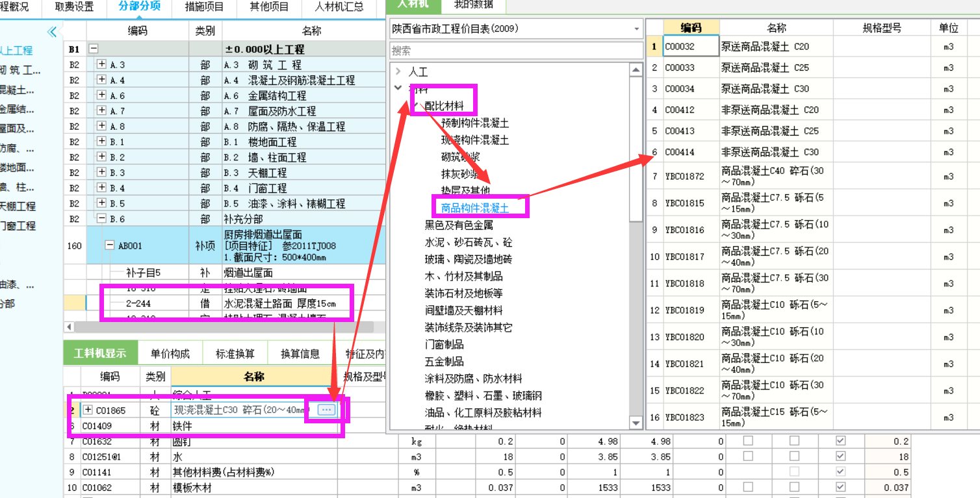Toggle the checked checkbox in the 模板木材 row
Screen dimensions: 980x498
[840, 487]
